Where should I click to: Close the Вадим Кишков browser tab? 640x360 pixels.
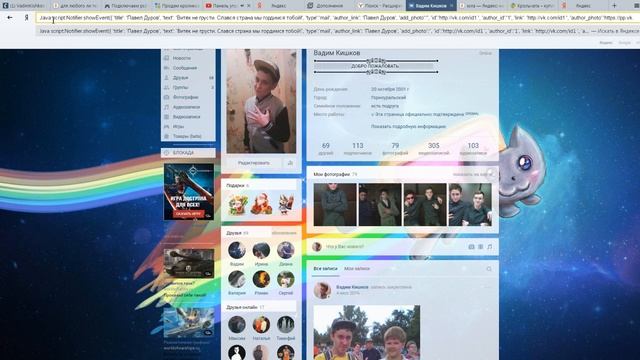click(451, 6)
